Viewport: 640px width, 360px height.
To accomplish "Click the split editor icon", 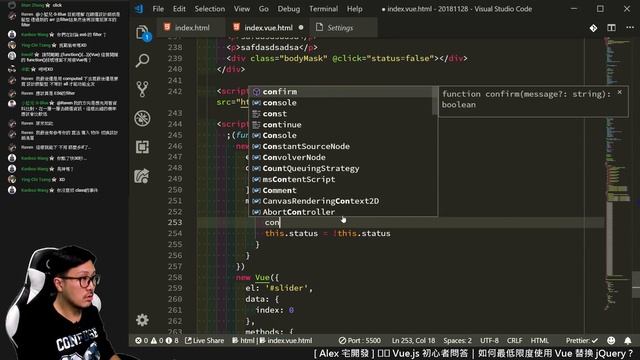I will (611, 28).
